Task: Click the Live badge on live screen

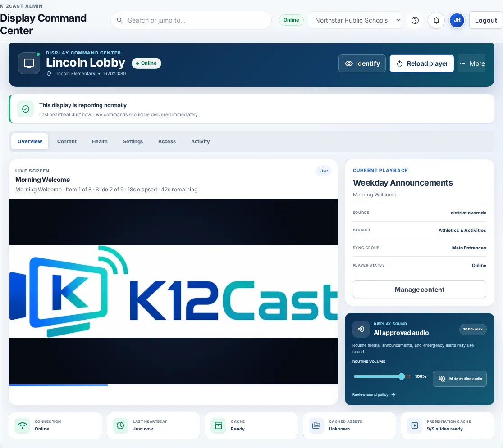Action: (x=323, y=171)
